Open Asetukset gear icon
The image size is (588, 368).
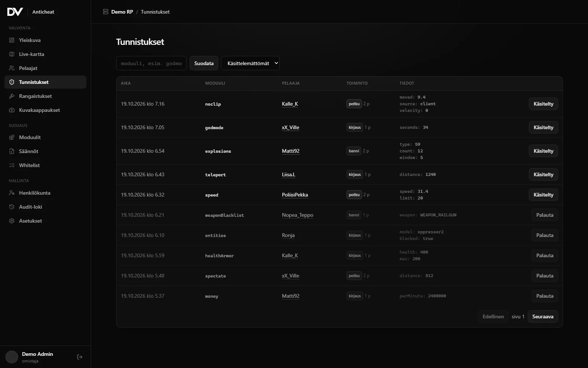pos(12,221)
